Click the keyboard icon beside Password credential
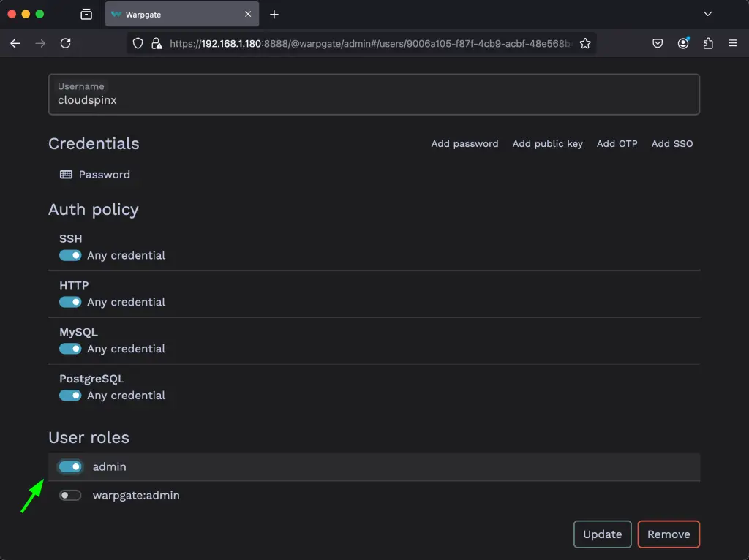 pyautogui.click(x=65, y=174)
